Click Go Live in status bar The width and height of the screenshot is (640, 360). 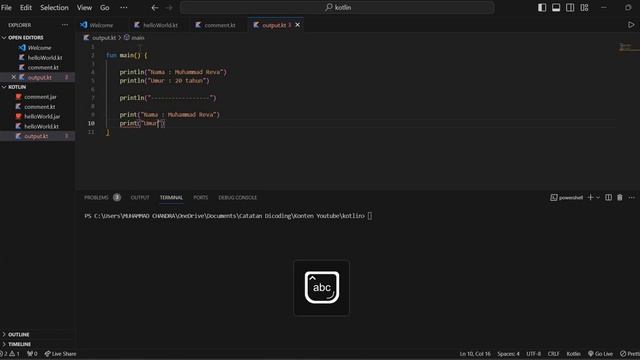pyautogui.click(x=600, y=354)
